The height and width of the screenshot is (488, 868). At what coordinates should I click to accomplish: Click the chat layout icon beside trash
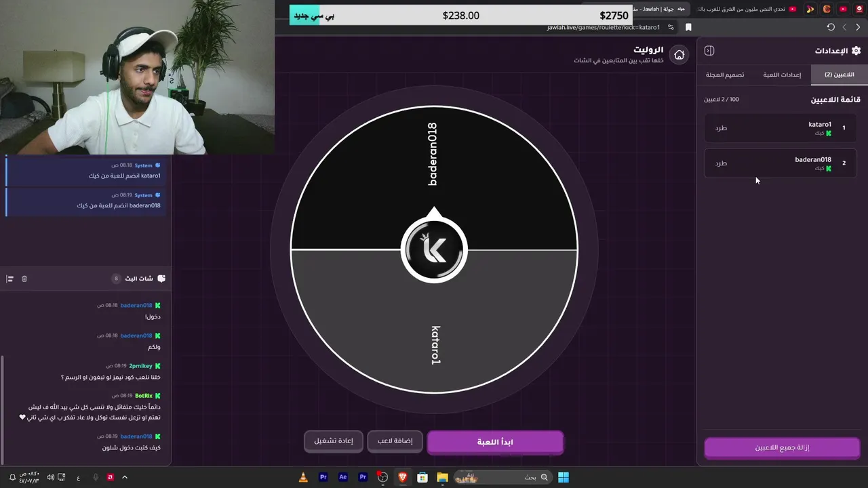click(10, 279)
